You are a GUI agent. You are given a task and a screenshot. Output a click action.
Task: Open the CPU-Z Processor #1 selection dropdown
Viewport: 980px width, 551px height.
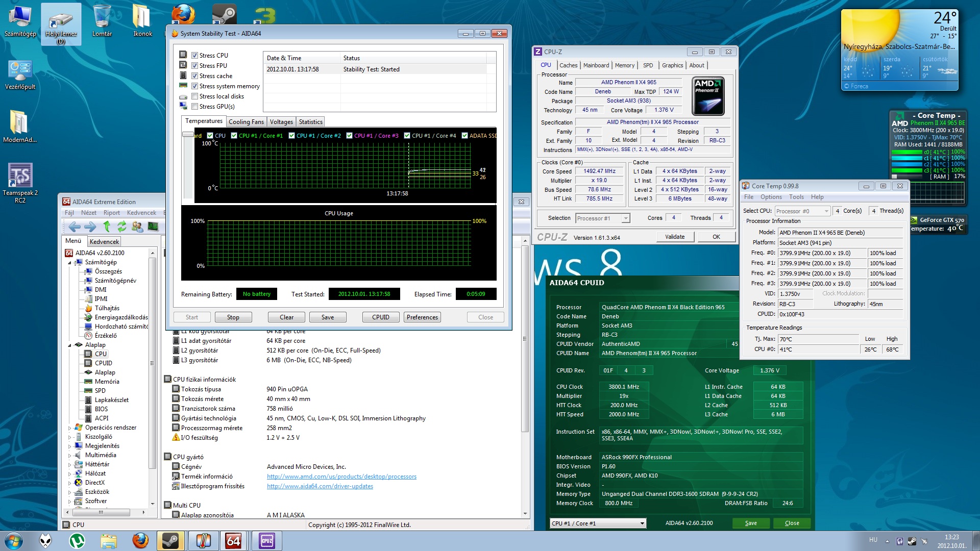(603, 218)
